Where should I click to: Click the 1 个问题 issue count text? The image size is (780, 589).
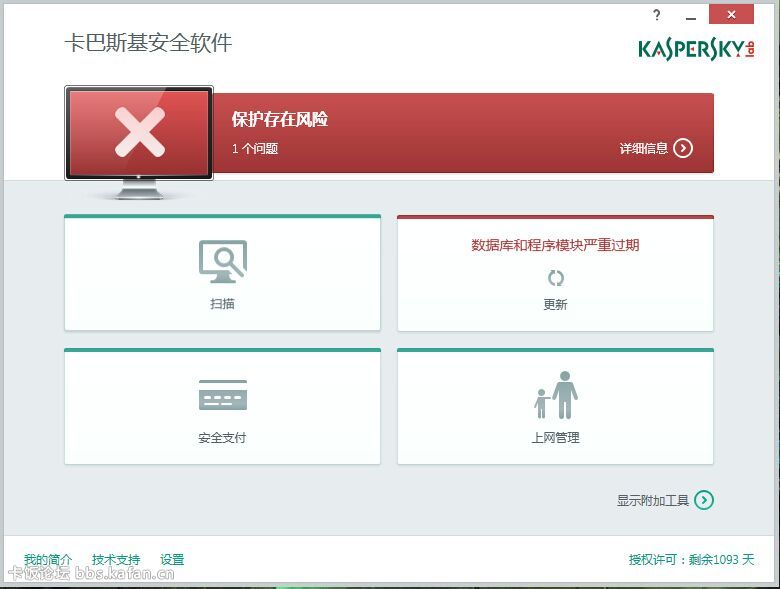(255, 149)
